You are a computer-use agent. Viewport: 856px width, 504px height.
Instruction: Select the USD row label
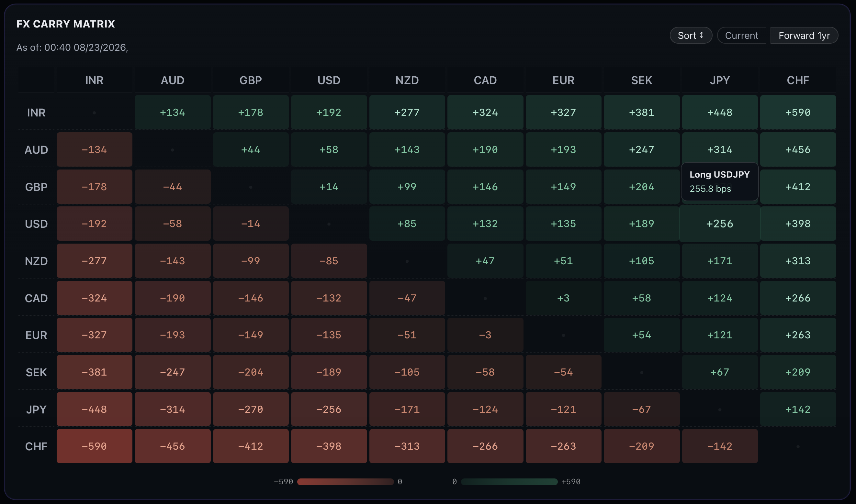pyautogui.click(x=36, y=224)
